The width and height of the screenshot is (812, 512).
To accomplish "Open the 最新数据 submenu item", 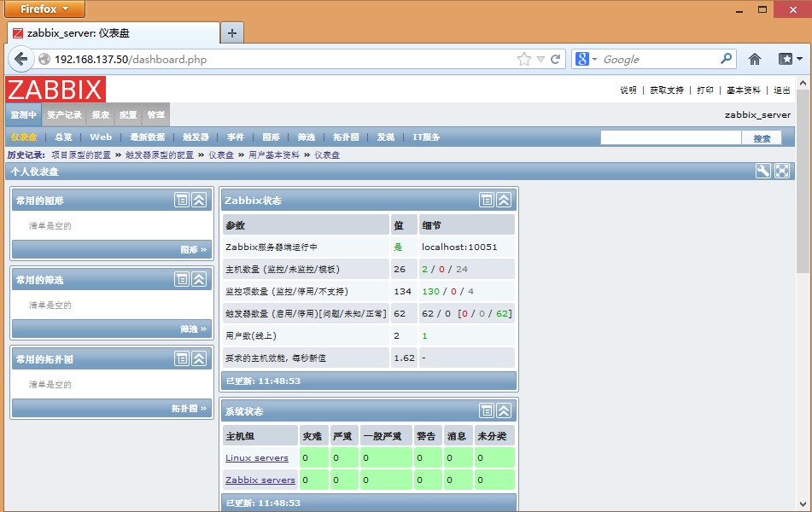I will pyautogui.click(x=147, y=137).
